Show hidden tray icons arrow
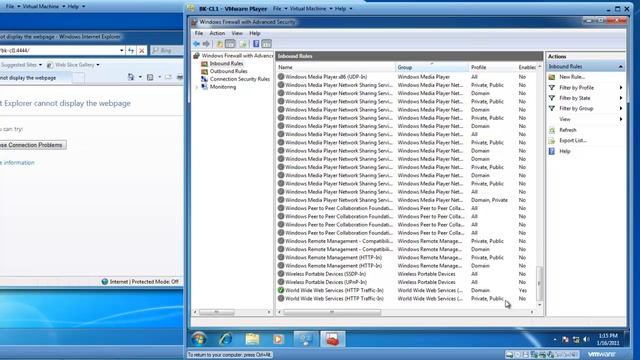Screen dimensions: 640x360 tap(555, 339)
